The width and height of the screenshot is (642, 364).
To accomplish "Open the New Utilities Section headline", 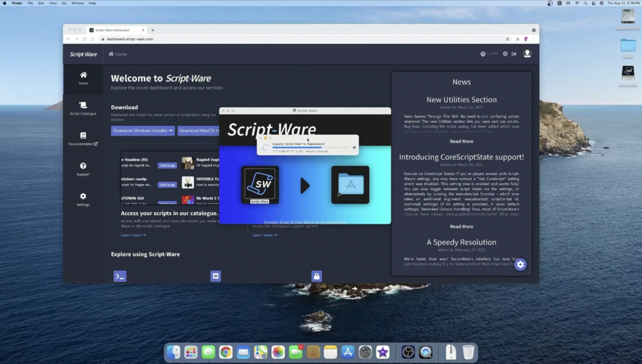I will point(461,100).
